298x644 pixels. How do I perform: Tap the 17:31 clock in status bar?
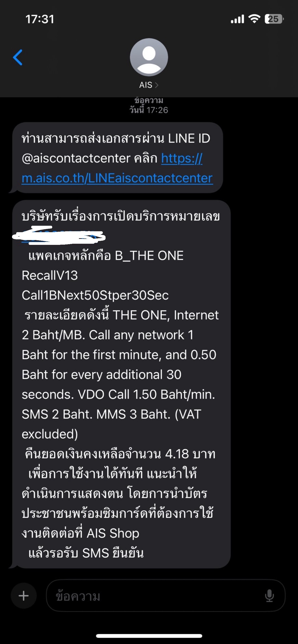[x=40, y=19]
